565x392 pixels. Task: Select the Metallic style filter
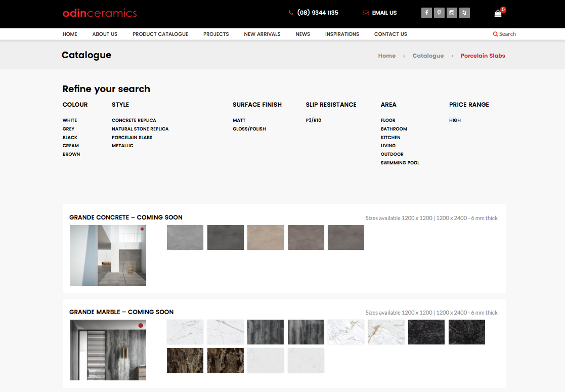tap(122, 146)
